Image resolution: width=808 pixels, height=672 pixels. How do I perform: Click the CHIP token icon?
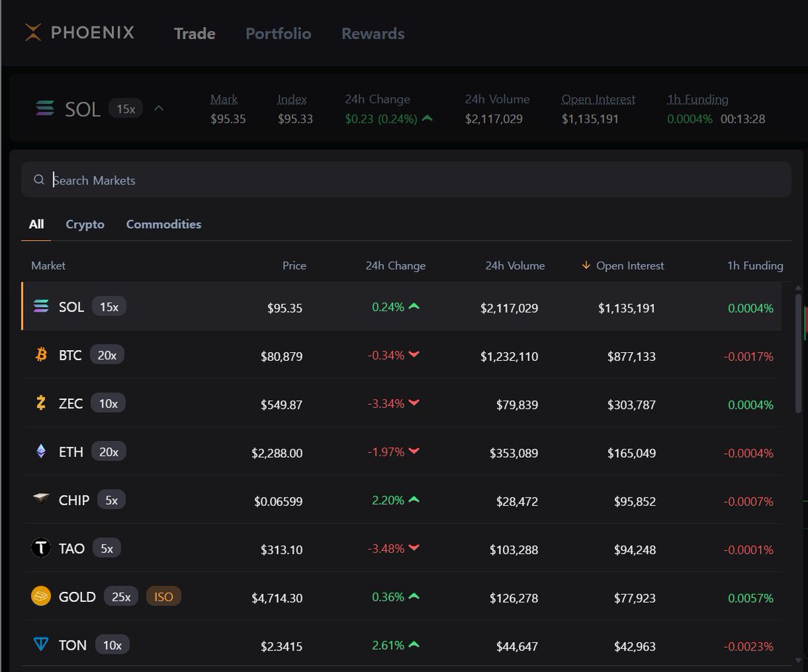point(41,499)
